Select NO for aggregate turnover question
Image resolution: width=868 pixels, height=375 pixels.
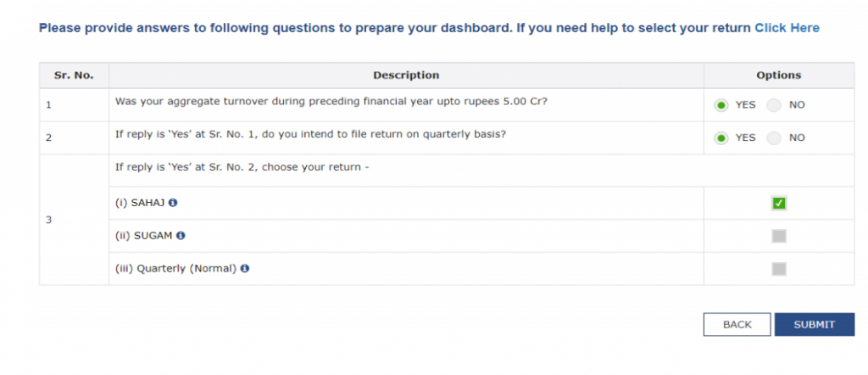pos(774,105)
